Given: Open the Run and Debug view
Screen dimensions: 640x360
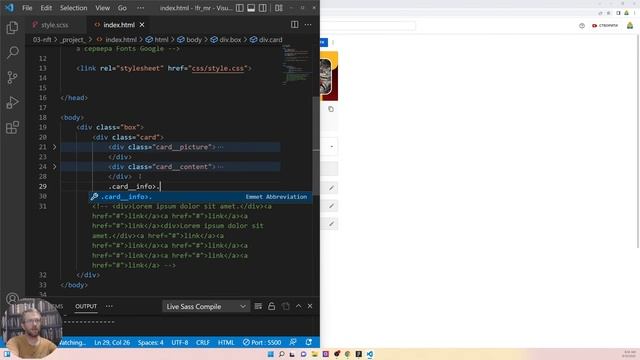Looking at the screenshot, I should pyautogui.click(x=12, y=102).
